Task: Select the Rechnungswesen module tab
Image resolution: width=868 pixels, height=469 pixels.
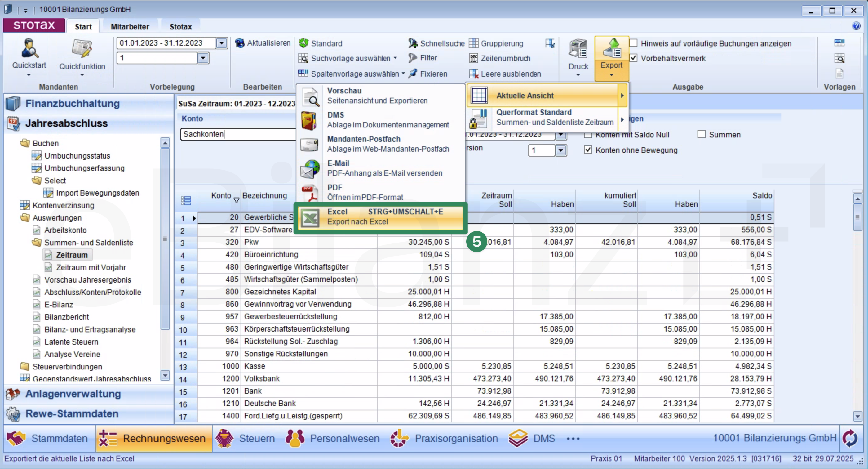Action: coord(154,438)
